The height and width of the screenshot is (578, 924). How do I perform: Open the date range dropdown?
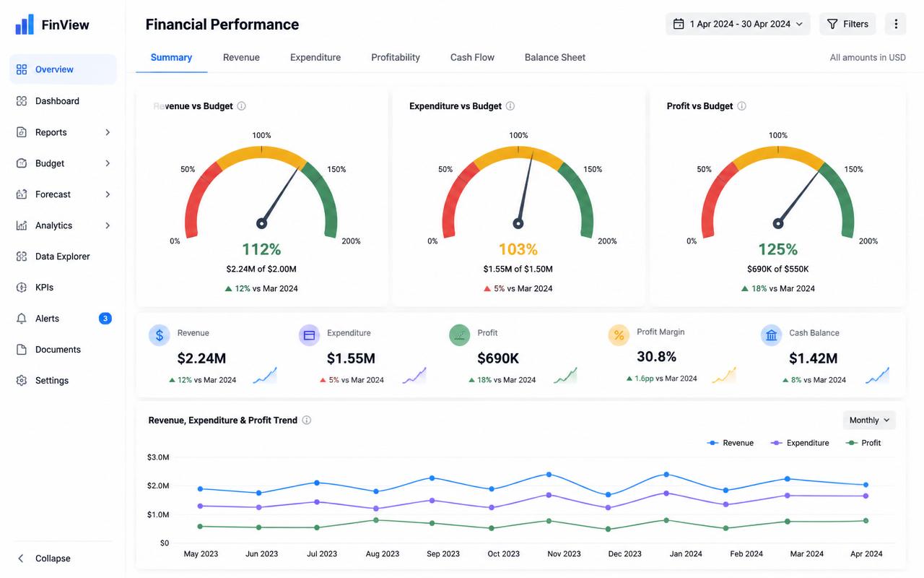pyautogui.click(x=738, y=24)
